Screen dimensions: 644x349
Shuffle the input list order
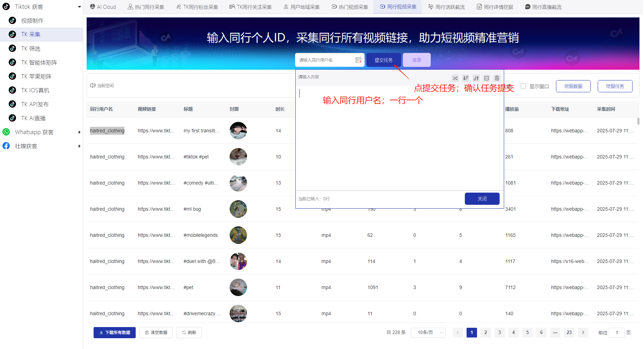click(x=455, y=78)
